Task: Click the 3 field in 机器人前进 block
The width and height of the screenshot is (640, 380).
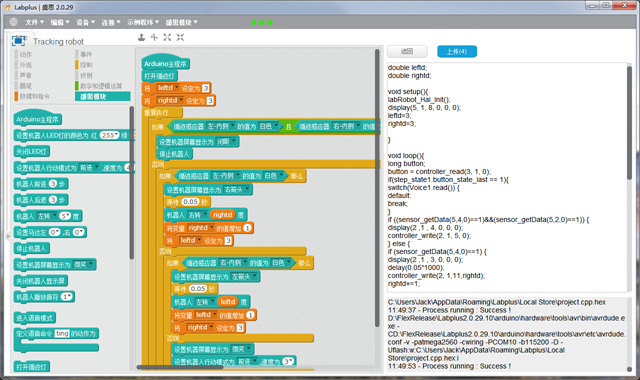Action: pyautogui.click(x=53, y=184)
